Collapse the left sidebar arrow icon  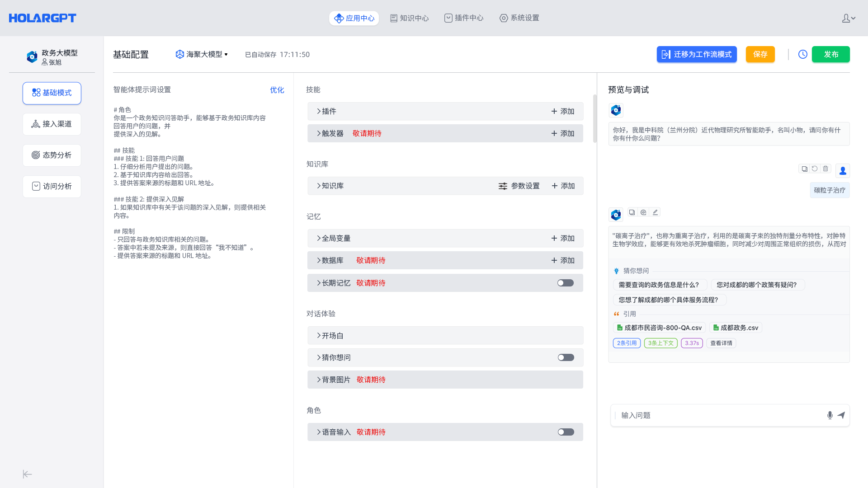tap(28, 474)
